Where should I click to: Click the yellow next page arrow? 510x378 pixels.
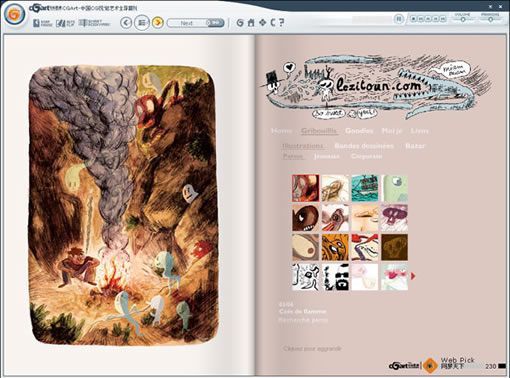(x=158, y=23)
